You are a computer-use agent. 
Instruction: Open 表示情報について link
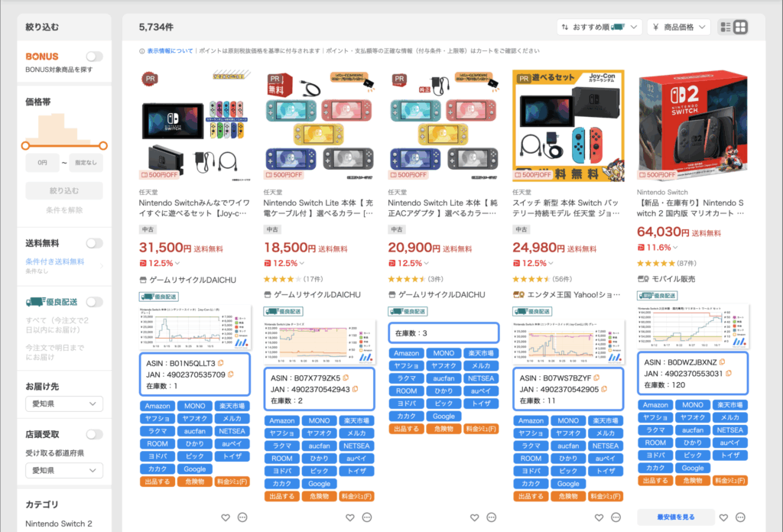[x=169, y=50]
